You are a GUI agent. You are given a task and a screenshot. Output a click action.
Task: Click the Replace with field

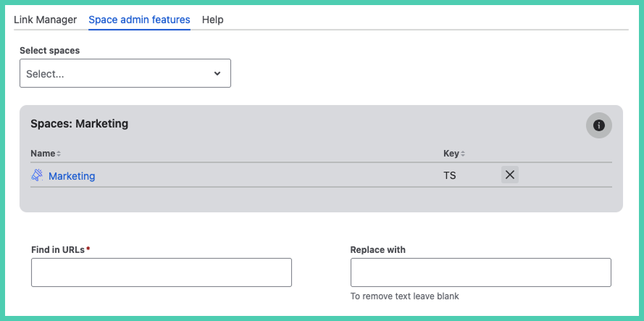coord(480,272)
